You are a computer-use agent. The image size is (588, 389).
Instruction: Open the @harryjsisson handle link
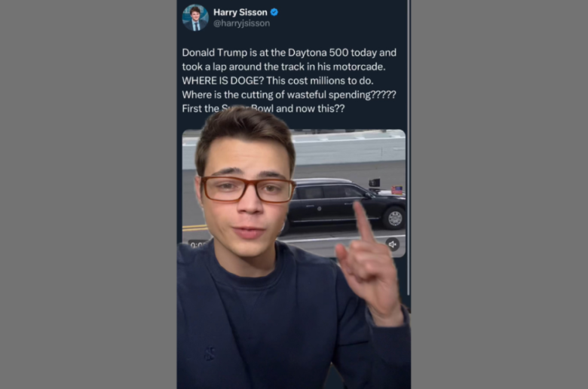coord(241,23)
